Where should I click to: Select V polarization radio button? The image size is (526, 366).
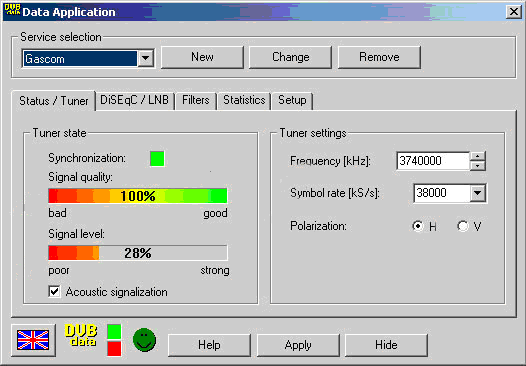(463, 226)
